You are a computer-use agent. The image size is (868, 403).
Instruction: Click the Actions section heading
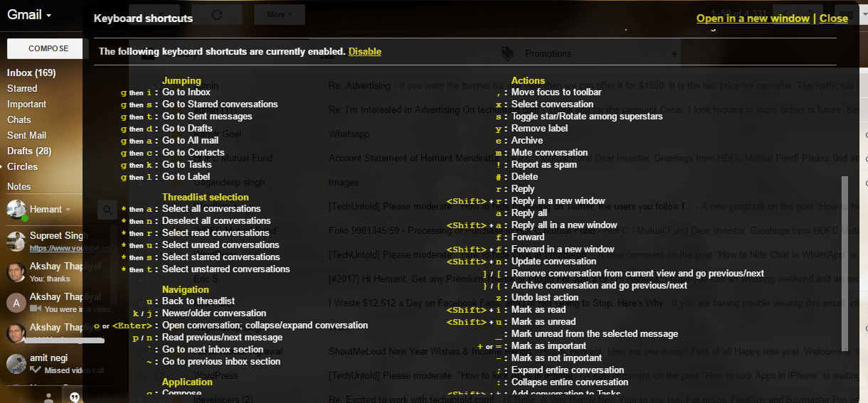click(x=528, y=80)
